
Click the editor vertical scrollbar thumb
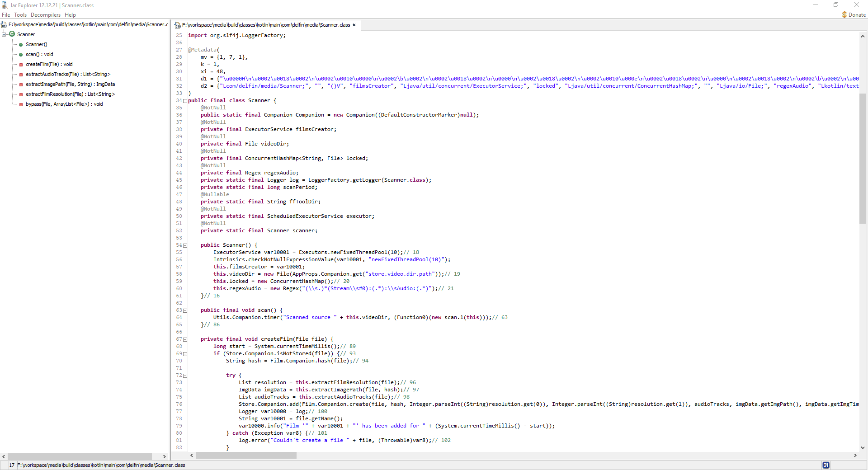point(863,159)
